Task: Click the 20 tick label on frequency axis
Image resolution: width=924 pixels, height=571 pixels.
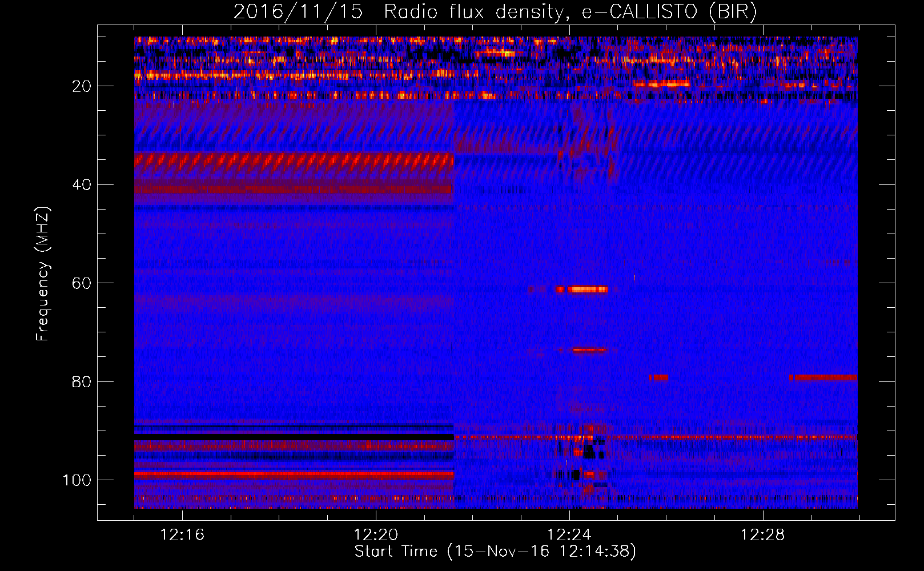Action: tap(82, 86)
